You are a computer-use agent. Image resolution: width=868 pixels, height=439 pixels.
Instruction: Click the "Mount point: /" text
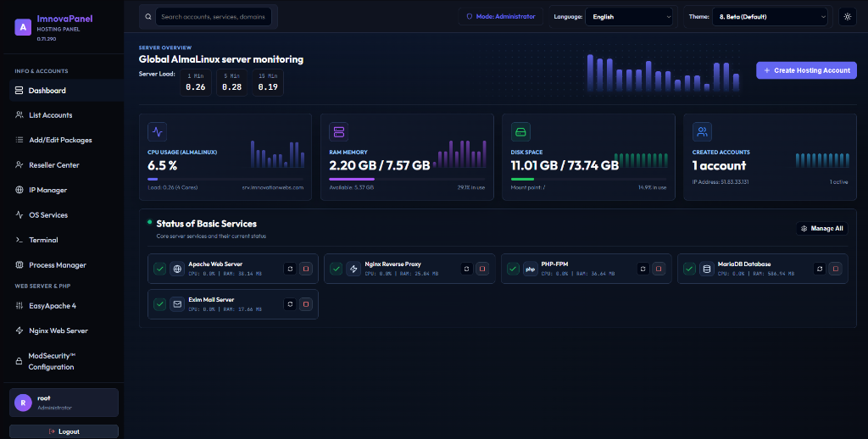[x=528, y=187]
